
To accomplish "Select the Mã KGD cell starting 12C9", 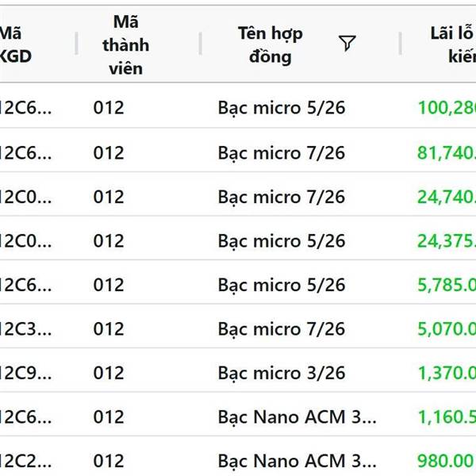I will (26, 372).
